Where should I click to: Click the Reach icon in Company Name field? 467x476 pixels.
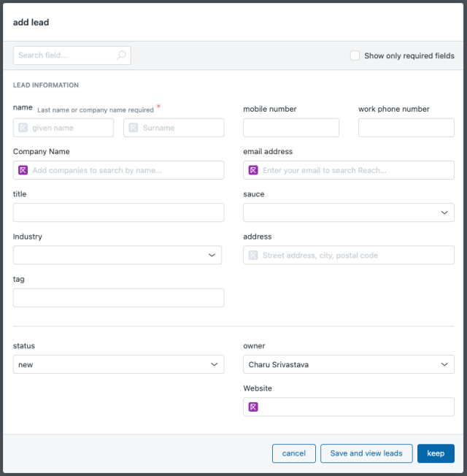(x=23, y=170)
